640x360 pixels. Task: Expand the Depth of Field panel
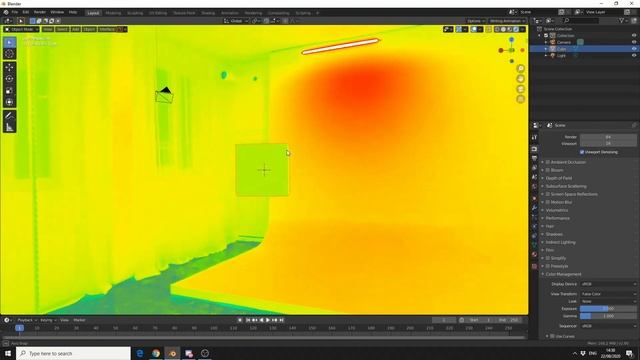[559, 178]
